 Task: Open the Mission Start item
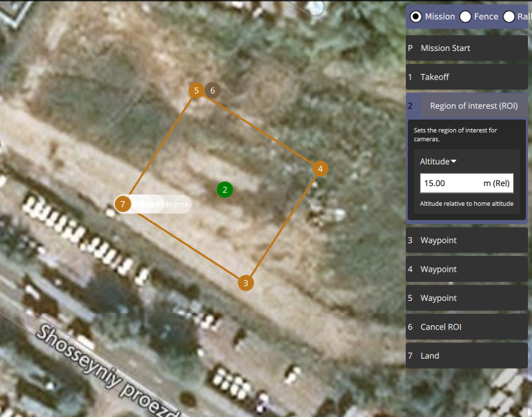[x=467, y=48]
